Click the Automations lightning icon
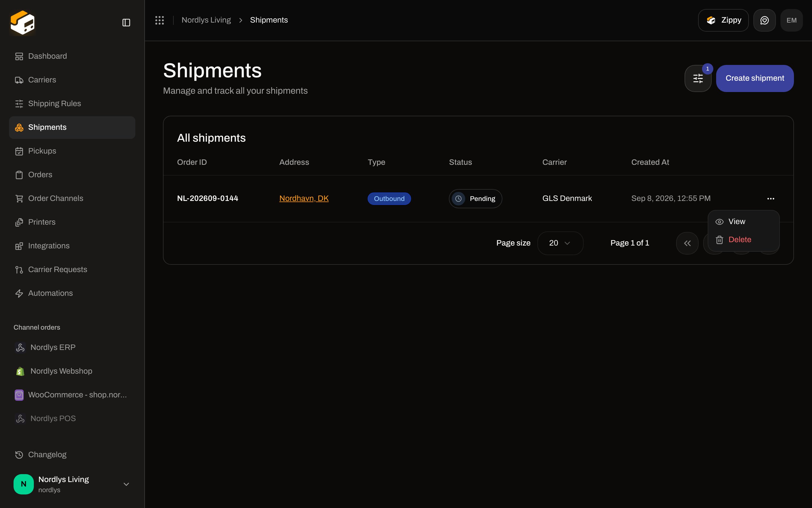This screenshot has height=508, width=812. [x=19, y=293]
